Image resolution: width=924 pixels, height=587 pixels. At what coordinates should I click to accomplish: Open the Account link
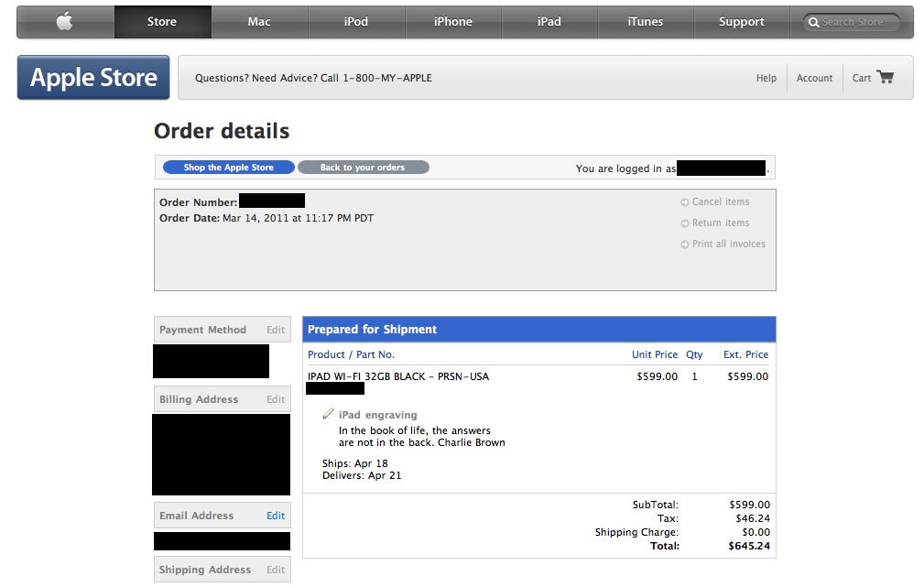(x=814, y=78)
